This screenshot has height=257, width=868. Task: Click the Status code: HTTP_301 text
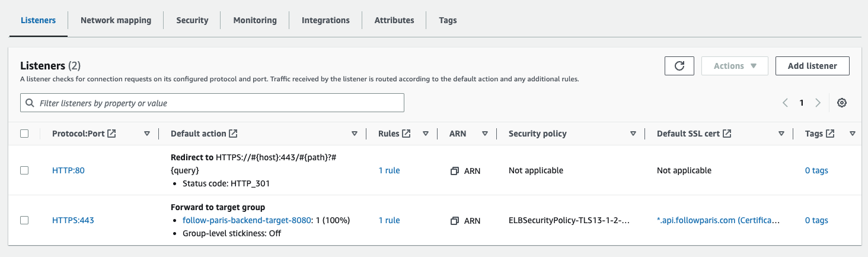(226, 183)
